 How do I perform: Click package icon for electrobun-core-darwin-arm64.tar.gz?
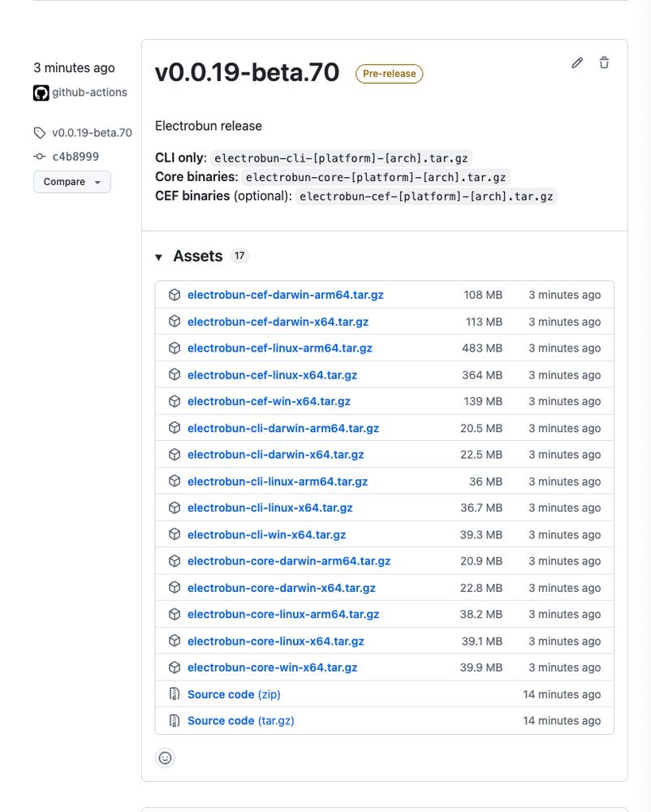(175, 561)
